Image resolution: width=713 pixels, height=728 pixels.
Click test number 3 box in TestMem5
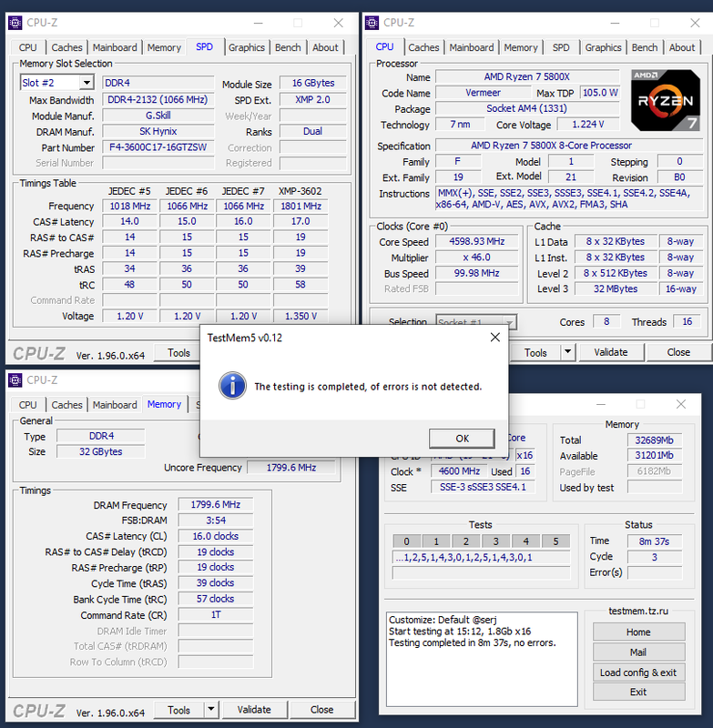pyautogui.click(x=495, y=541)
